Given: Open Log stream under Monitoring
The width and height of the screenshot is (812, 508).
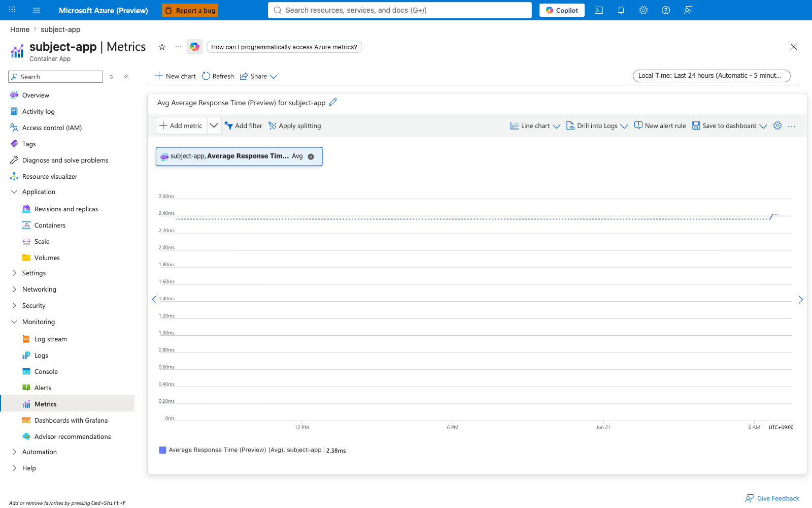Looking at the screenshot, I should (50, 339).
